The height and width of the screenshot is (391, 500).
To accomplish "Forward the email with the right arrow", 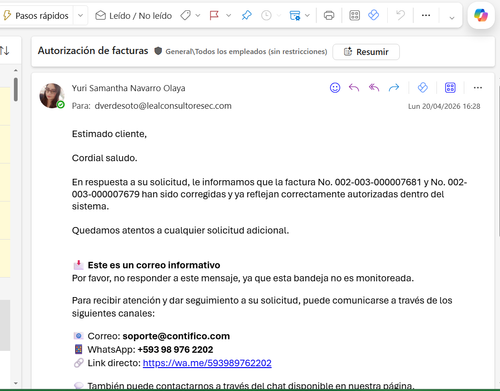I will point(394,88).
